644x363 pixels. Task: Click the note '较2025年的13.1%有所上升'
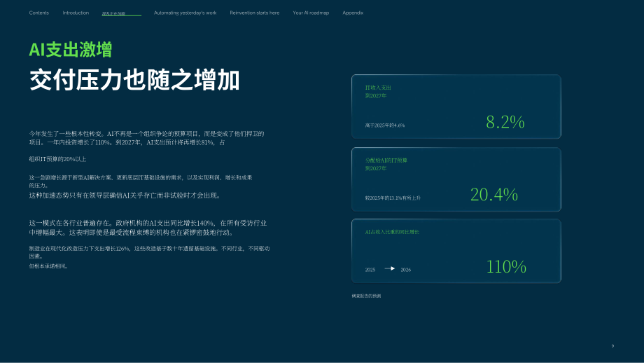click(x=393, y=198)
